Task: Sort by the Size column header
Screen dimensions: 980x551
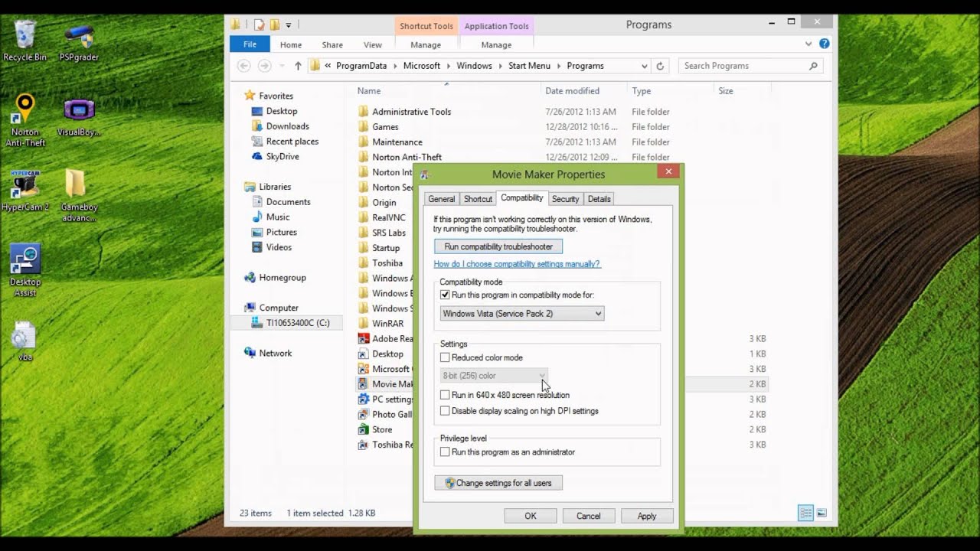Action: click(x=726, y=91)
